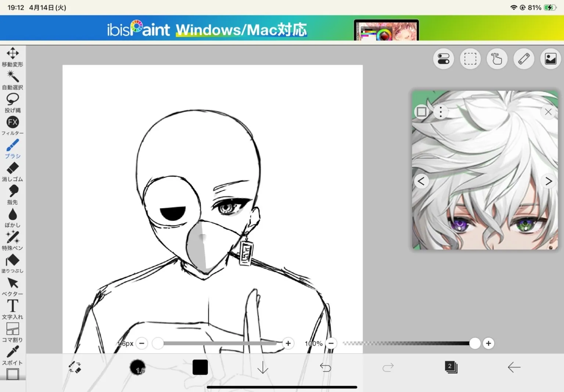Viewport: 564px width, 392px height.
Task: Select the Lasso tool (投げ縄)
Action: [x=12, y=103]
